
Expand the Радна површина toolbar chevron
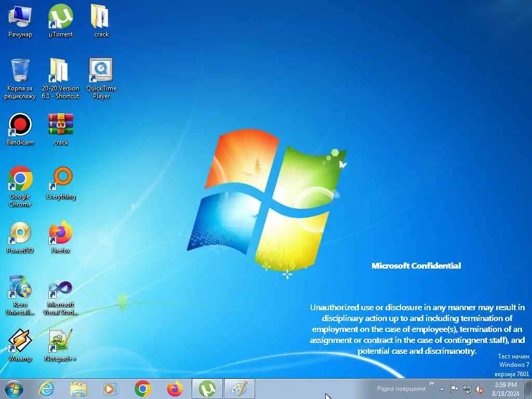(432, 383)
